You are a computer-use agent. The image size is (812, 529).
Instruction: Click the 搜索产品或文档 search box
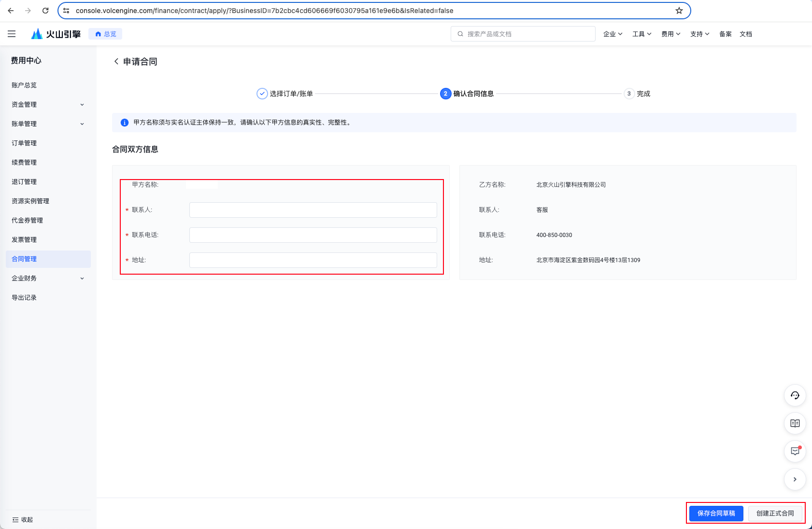523,34
